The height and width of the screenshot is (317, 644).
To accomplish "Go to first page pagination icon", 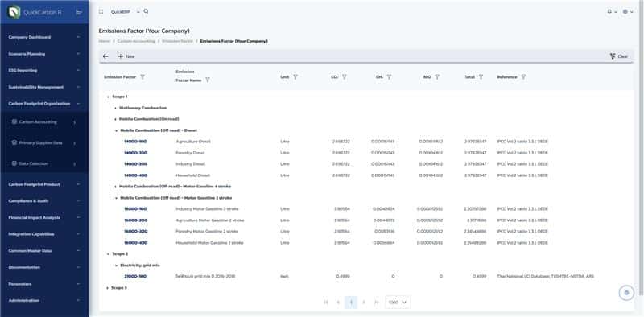I will pyautogui.click(x=326, y=303).
